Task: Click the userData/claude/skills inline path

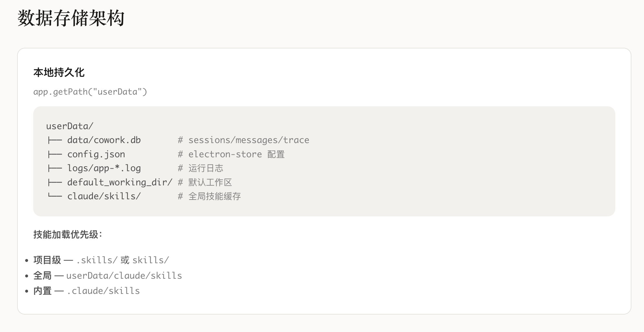Action: pos(124,276)
